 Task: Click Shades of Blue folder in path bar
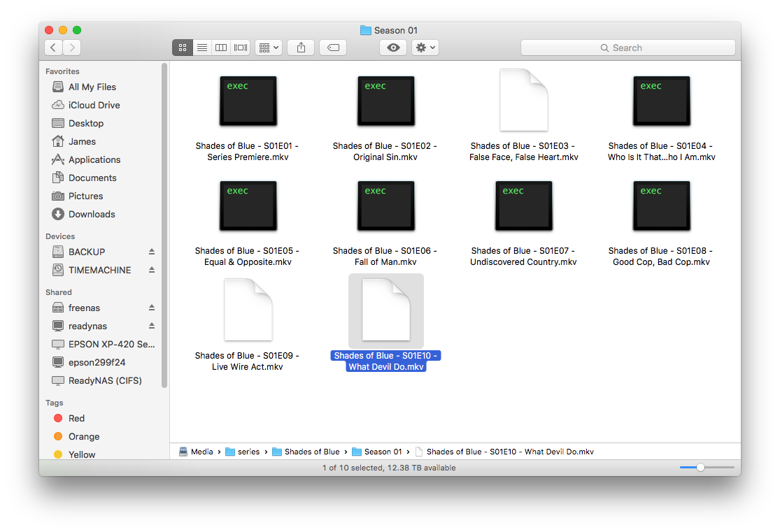pos(306,452)
